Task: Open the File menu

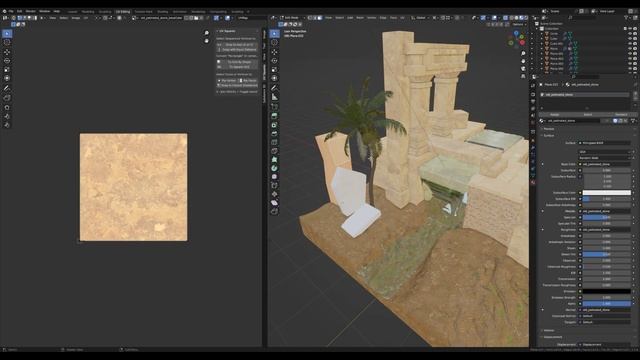Action: point(11,11)
